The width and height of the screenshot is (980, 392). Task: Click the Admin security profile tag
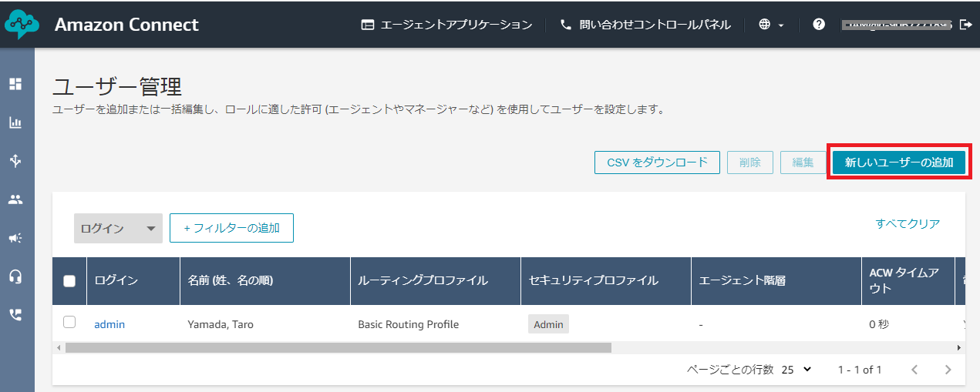pos(548,324)
